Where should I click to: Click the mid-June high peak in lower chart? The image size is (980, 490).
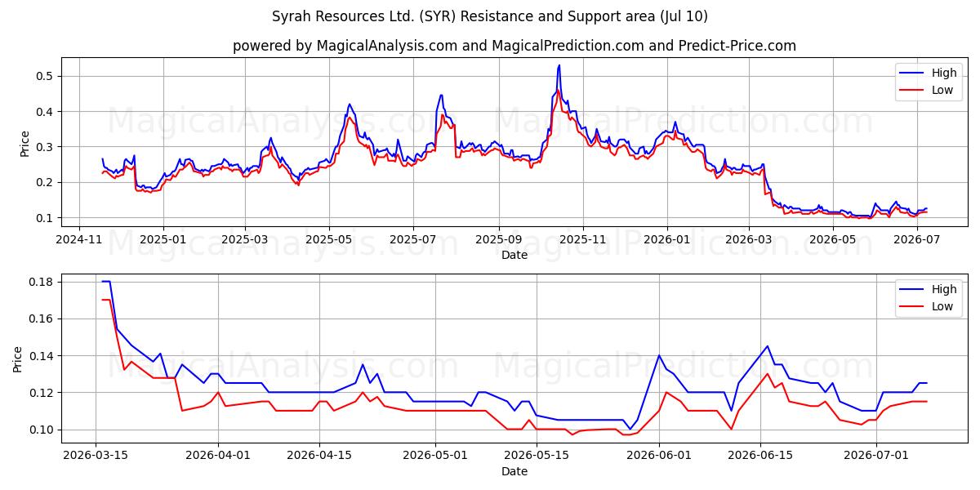(x=767, y=346)
